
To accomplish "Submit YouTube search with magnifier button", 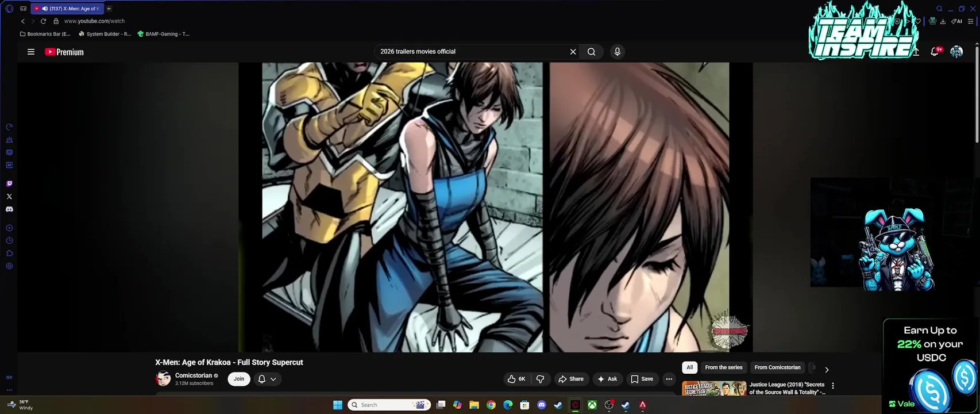I will [x=591, y=52].
